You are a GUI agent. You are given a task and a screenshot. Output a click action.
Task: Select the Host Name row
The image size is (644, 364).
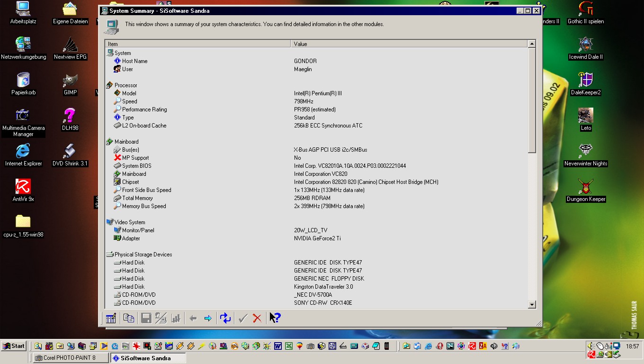point(316,61)
